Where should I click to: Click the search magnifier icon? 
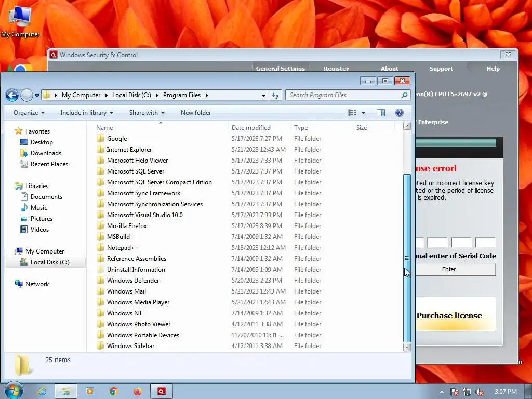pos(404,96)
